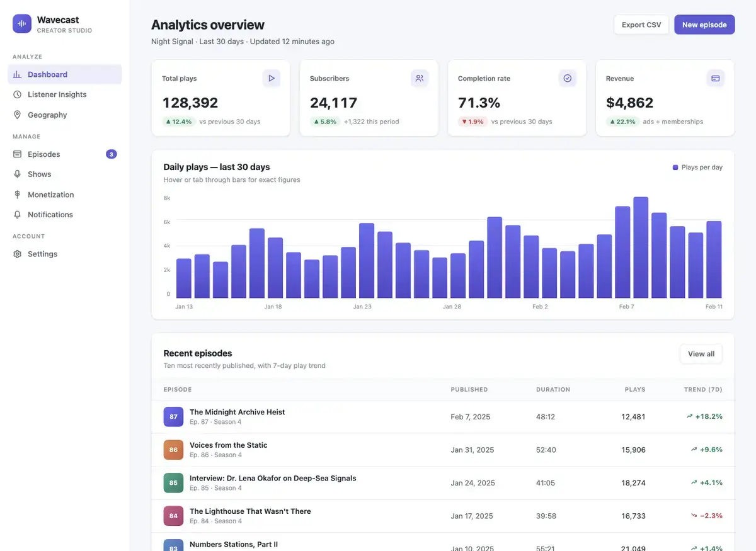Open the Episodes section
This screenshot has width=756, height=551.
pos(65,154)
